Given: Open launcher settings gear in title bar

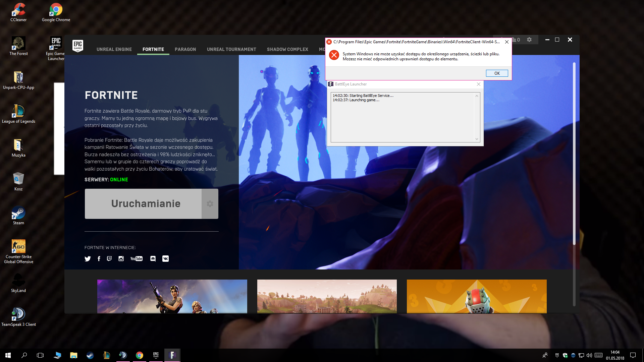Looking at the screenshot, I should (x=529, y=40).
